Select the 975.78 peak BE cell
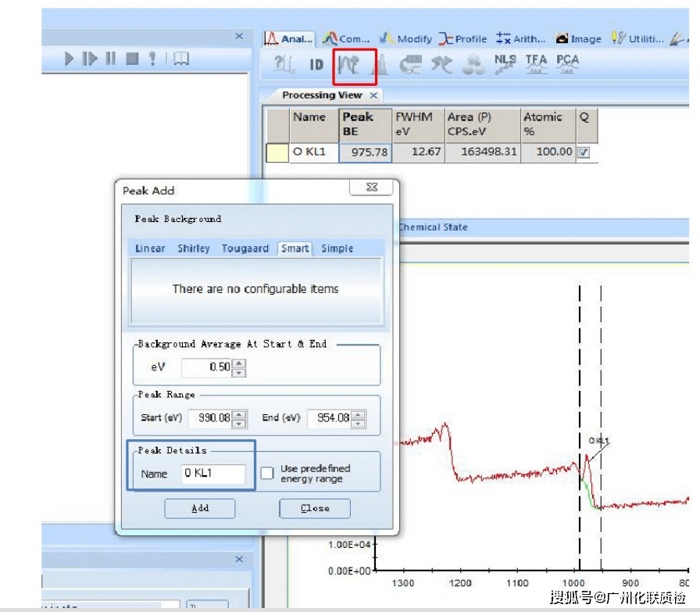 (365, 152)
